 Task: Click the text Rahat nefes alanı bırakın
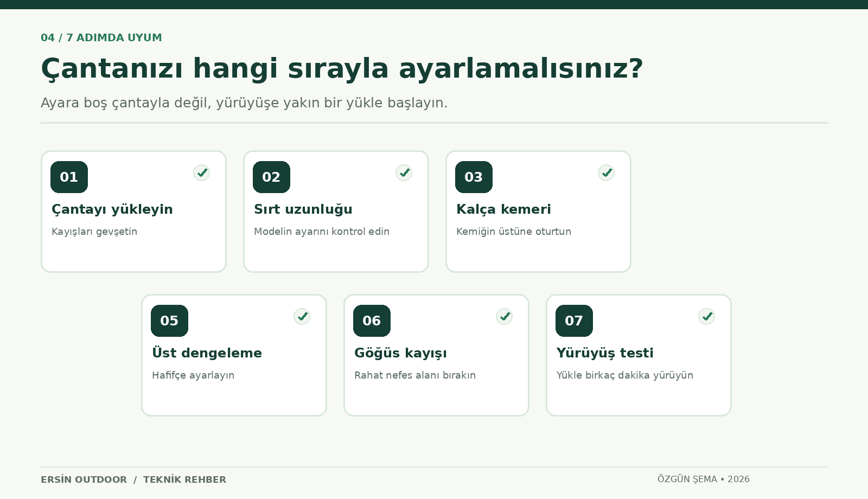point(415,375)
